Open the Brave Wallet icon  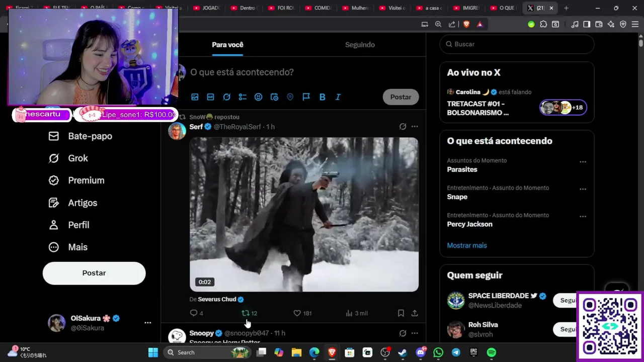pos(599,24)
